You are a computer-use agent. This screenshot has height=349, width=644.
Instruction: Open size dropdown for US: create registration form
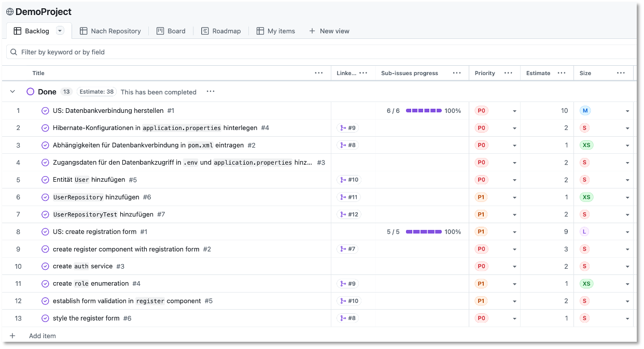coord(627,232)
